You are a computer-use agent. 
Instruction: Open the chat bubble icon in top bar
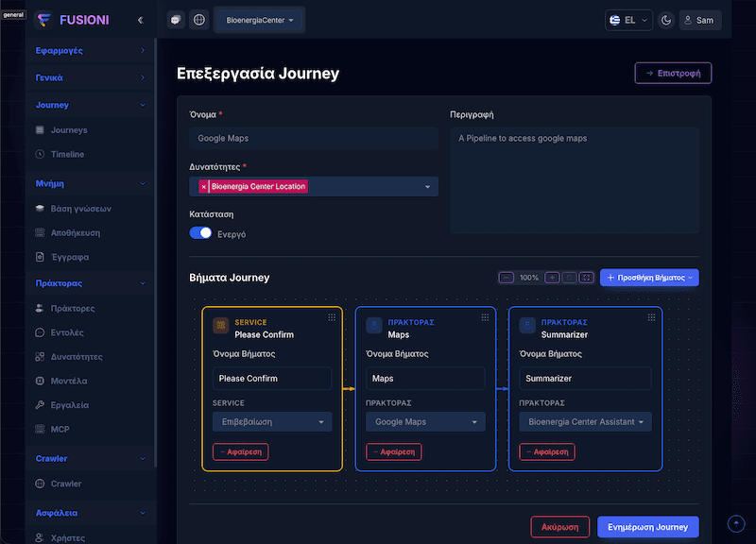coord(176,20)
